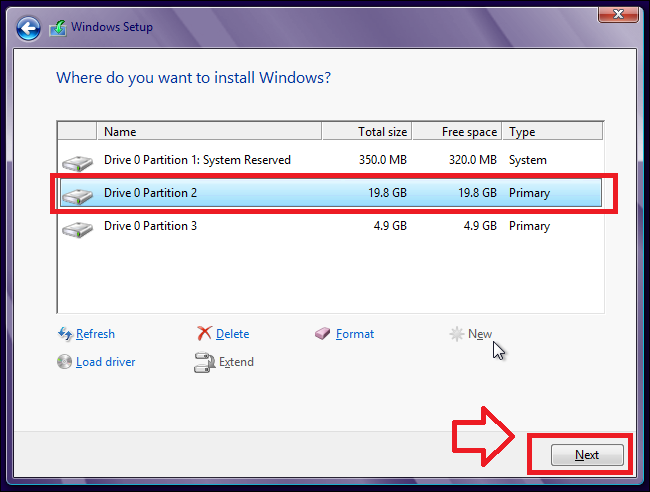Open the Load driver link

pyautogui.click(x=105, y=362)
